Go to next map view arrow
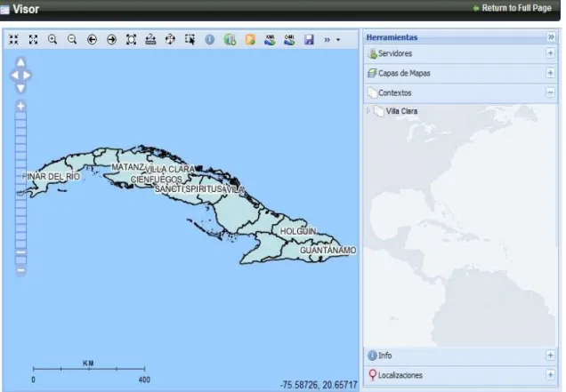566x392 pixels. tap(111, 39)
